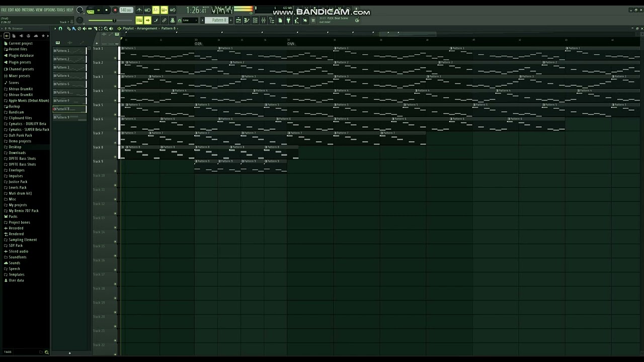Select the Delete tool in Playlist toolbar
This screenshot has width=644, height=362.
(x=79, y=28)
